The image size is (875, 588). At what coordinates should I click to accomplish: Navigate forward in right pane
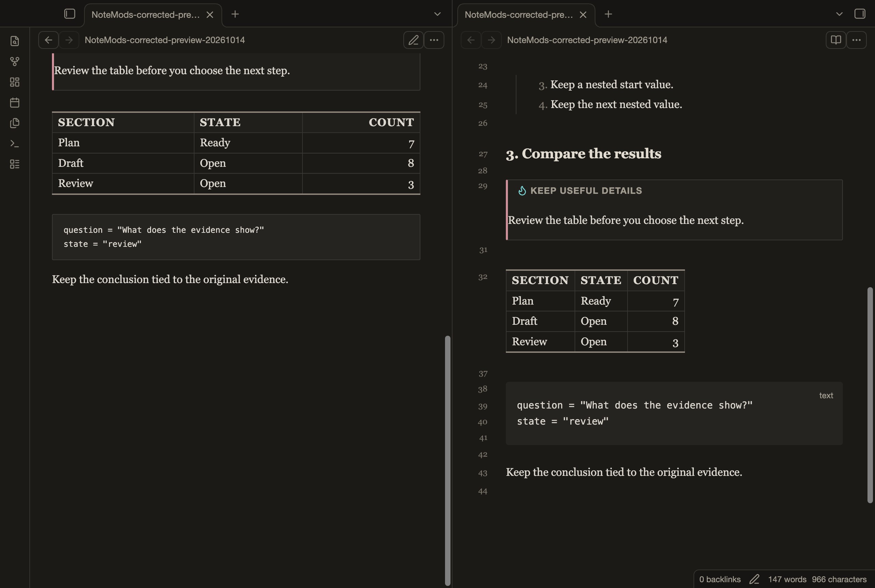click(491, 40)
